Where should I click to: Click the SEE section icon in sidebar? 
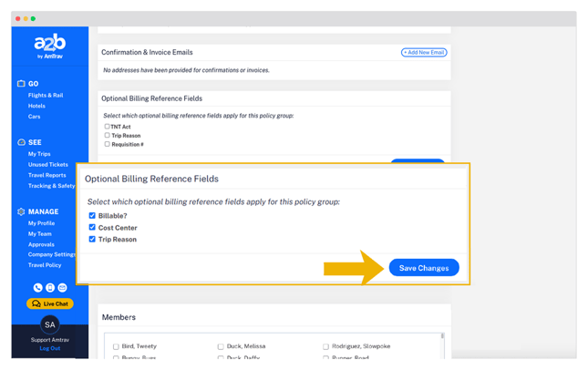[x=21, y=142]
